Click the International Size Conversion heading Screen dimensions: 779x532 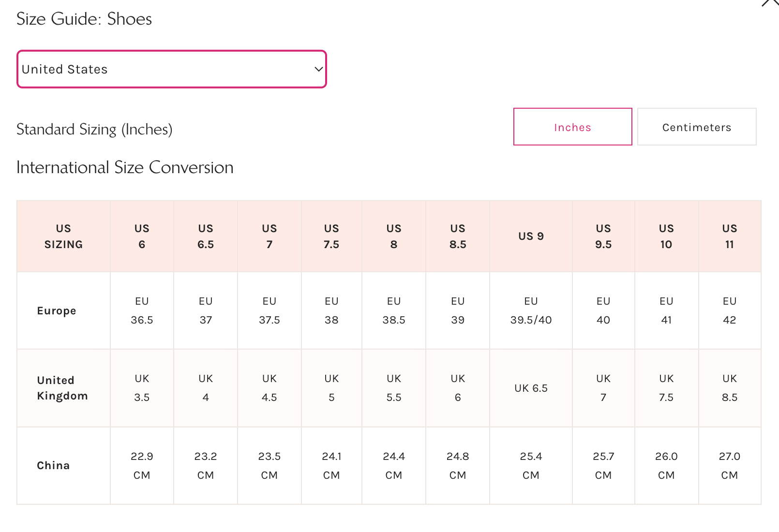click(x=125, y=167)
